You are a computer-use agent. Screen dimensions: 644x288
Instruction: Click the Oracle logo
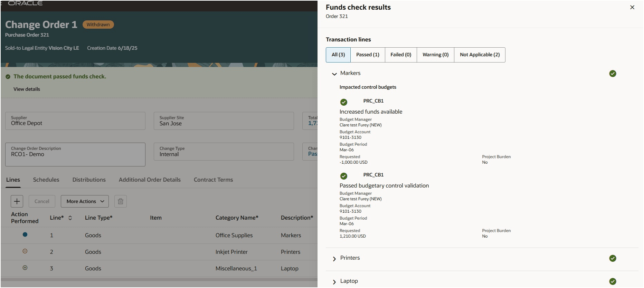(25, 3)
